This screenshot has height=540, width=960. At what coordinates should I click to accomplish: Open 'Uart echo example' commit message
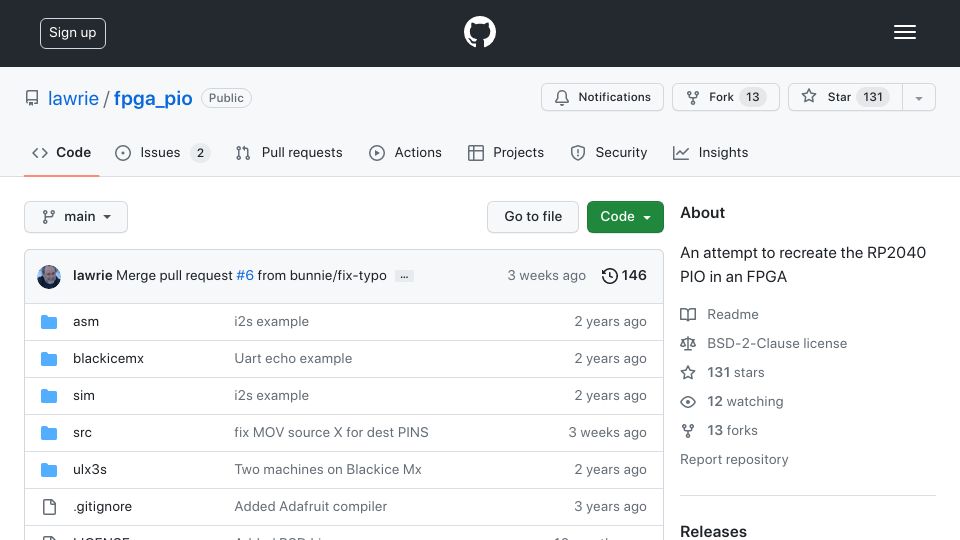point(293,358)
